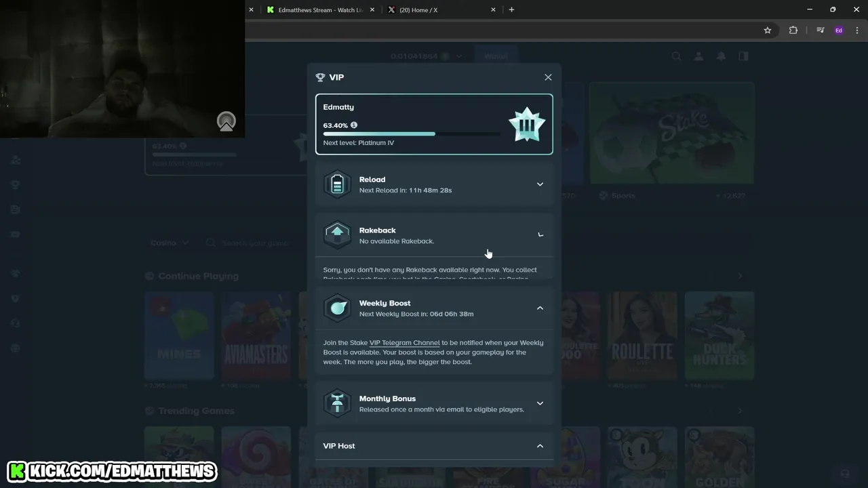
Task: Click 'No available Rakeback.' text
Action: pyautogui.click(x=397, y=241)
